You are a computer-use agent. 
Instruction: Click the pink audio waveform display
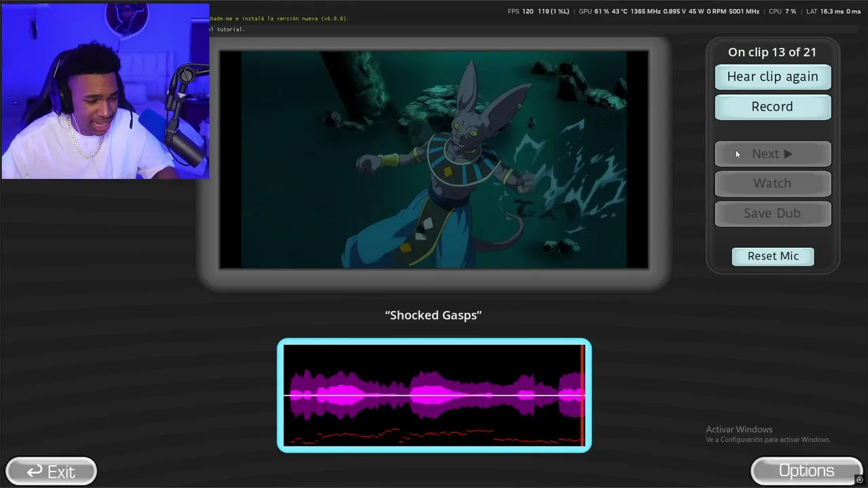tap(434, 395)
